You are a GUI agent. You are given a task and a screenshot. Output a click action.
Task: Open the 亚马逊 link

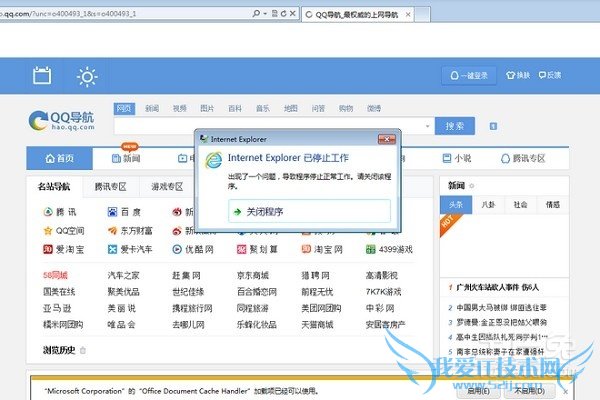(57, 308)
